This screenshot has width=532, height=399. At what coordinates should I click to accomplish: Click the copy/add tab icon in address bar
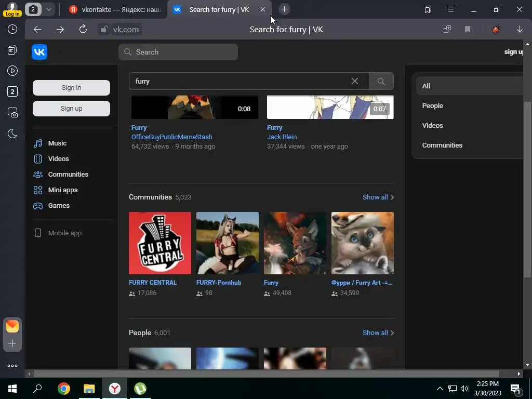[x=447, y=29]
